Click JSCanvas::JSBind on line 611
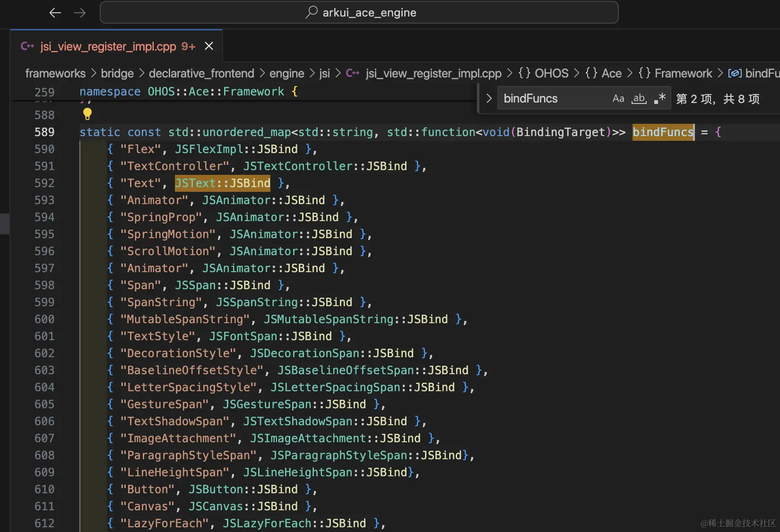This screenshot has width=780, height=532. (x=243, y=506)
